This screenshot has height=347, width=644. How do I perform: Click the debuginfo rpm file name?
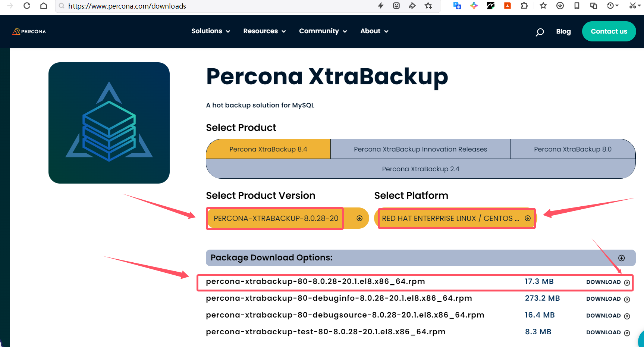pyautogui.click(x=339, y=298)
